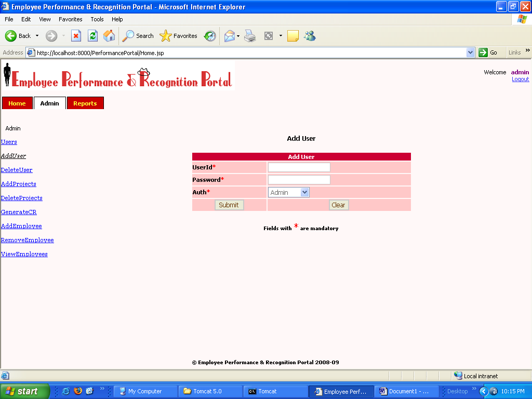Submit the Add User form
The width and height of the screenshot is (532, 399).
(x=229, y=205)
